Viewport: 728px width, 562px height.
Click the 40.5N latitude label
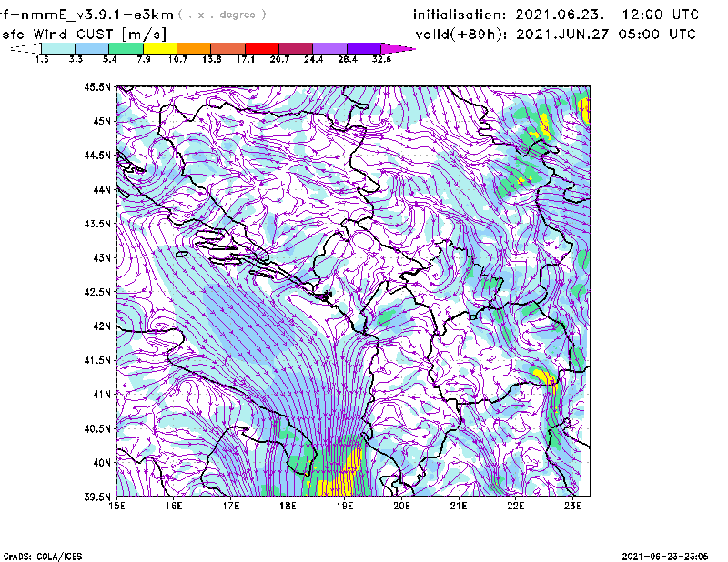click(97, 429)
